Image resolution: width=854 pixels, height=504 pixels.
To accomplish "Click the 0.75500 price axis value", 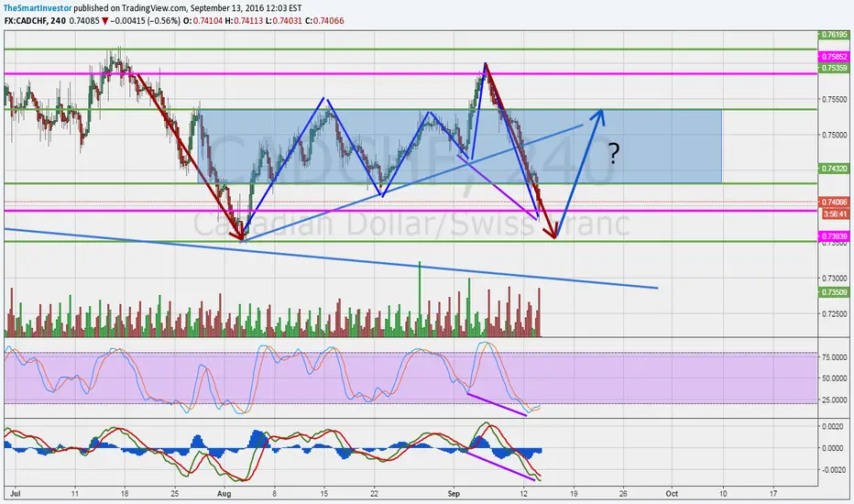I will (835, 100).
